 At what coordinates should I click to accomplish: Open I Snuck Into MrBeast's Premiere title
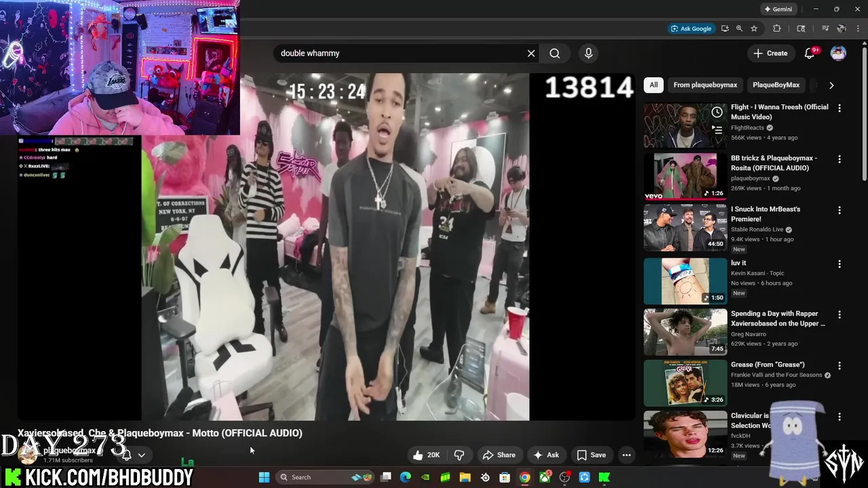[x=766, y=214]
